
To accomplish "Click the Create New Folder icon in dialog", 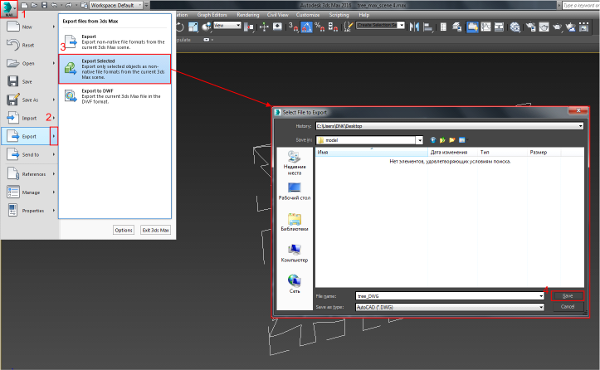I will (452, 140).
